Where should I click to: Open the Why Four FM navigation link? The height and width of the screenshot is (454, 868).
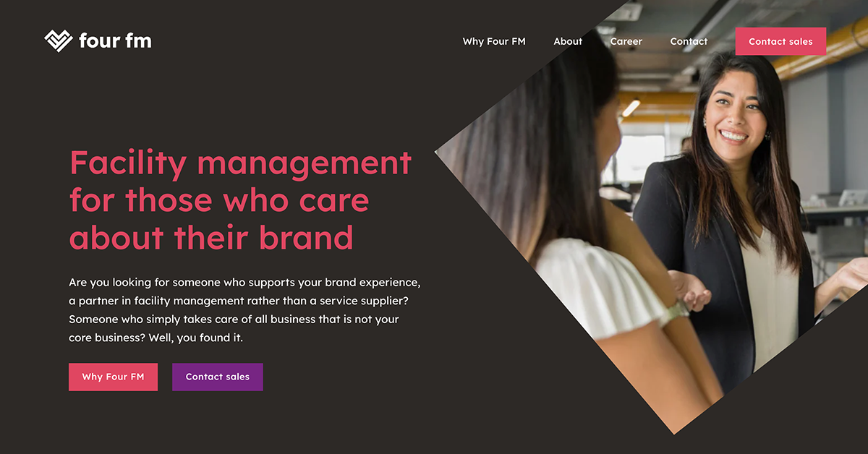coord(494,41)
